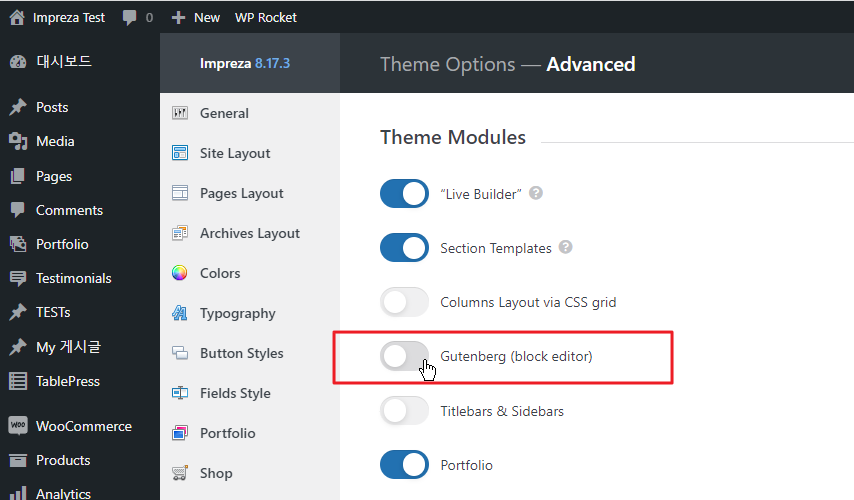Click the WooCommerce icon in admin menu
Screen dimensions: 854x500
[17, 426]
